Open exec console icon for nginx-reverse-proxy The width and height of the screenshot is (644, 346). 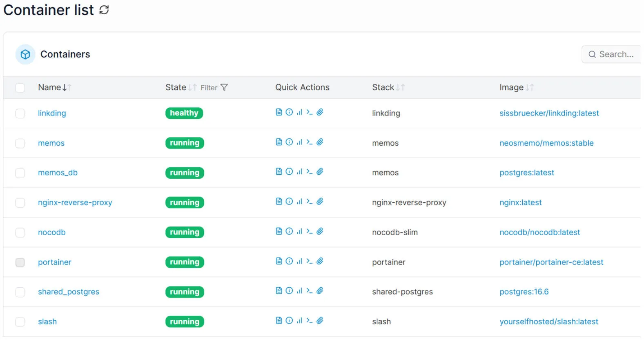(310, 202)
